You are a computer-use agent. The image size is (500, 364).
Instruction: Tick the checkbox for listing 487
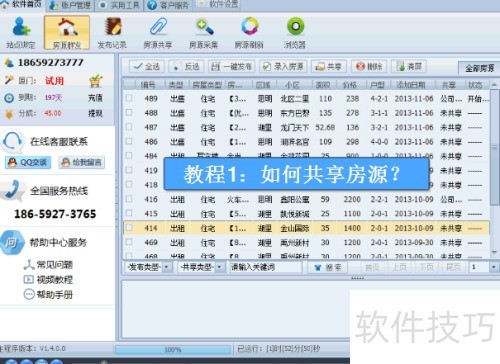coord(129,127)
